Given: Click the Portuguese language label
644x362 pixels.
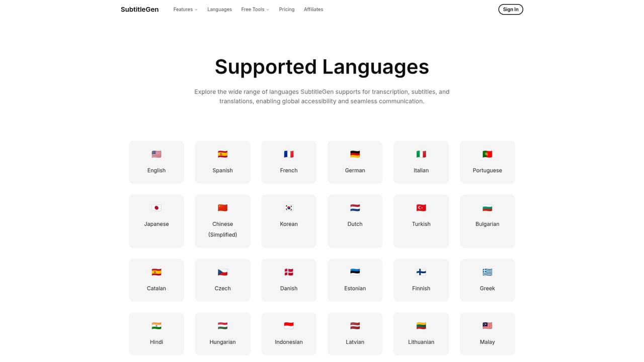Looking at the screenshot, I should [487, 170].
